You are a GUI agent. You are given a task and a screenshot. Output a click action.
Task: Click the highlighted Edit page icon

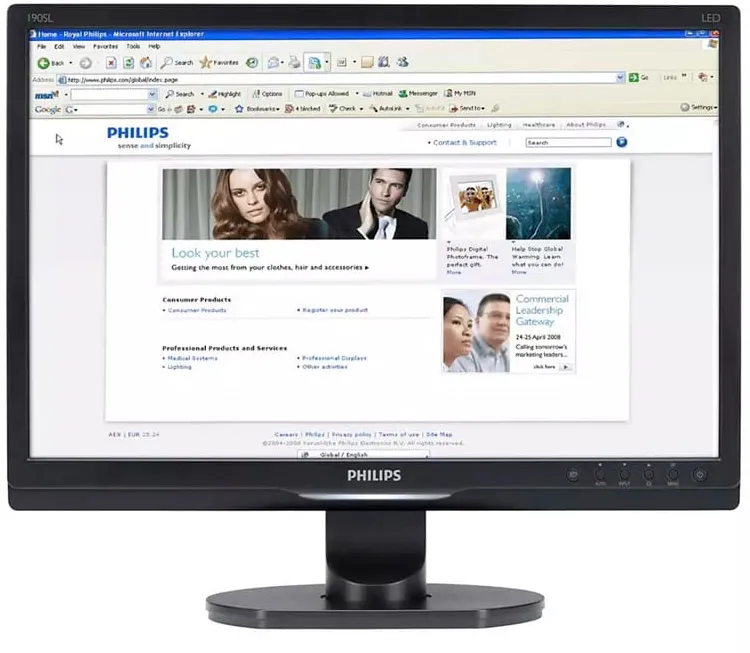coord(314,63)
